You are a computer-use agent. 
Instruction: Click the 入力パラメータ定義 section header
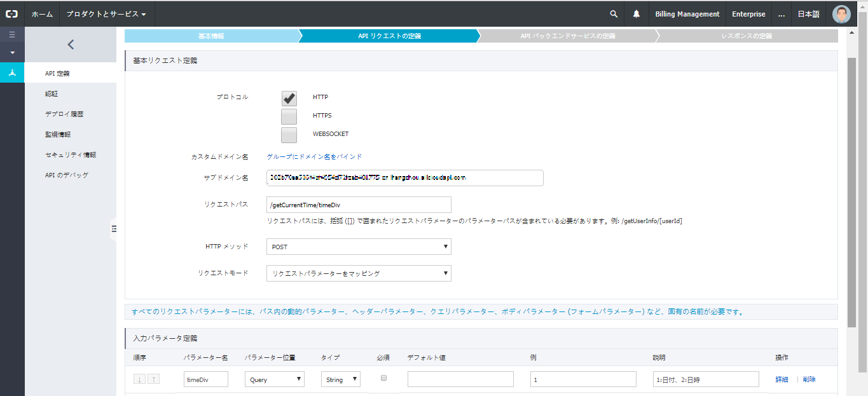481,338
